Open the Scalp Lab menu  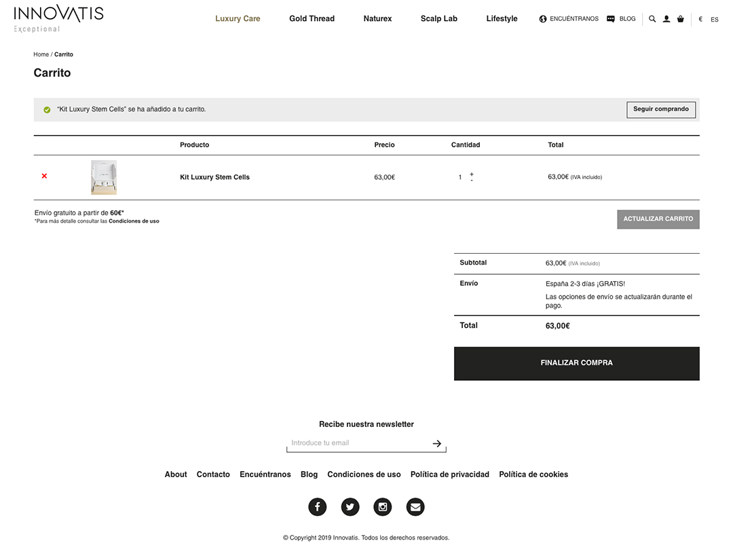pos(439,19)
